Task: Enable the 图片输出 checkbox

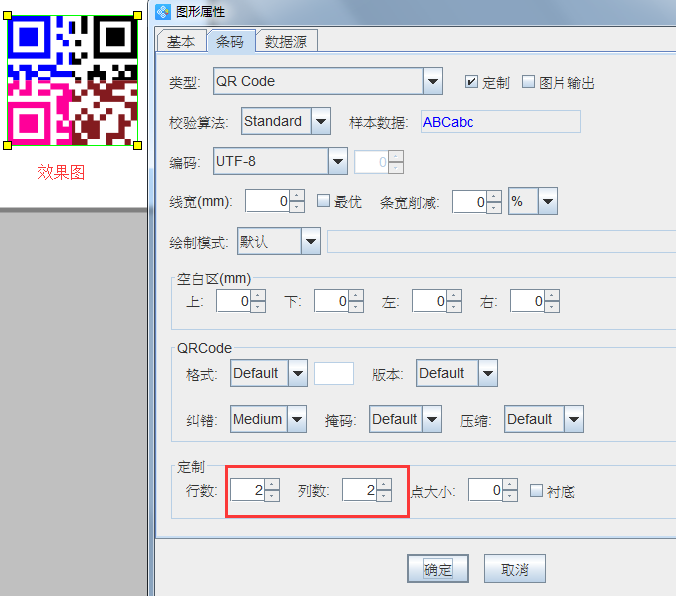Action: pos(528,82)
